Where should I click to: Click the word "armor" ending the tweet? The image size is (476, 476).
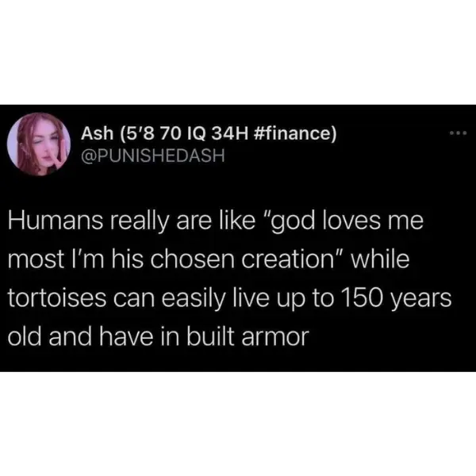(275, 337)
